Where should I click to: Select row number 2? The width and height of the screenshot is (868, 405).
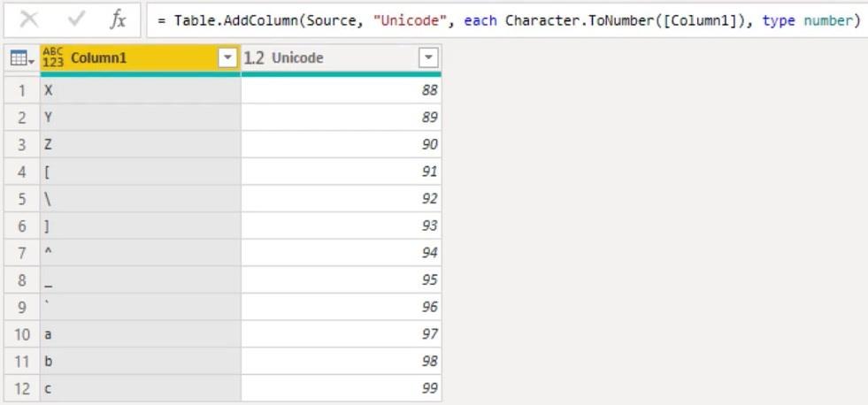pyautogui.click(x=22, y=118)
